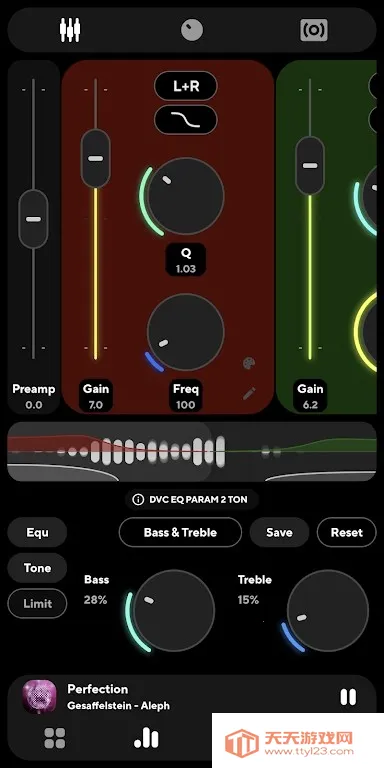Pause the Perfection track
The width and height of the screenshot is (384, 768).
coord(348,697)
